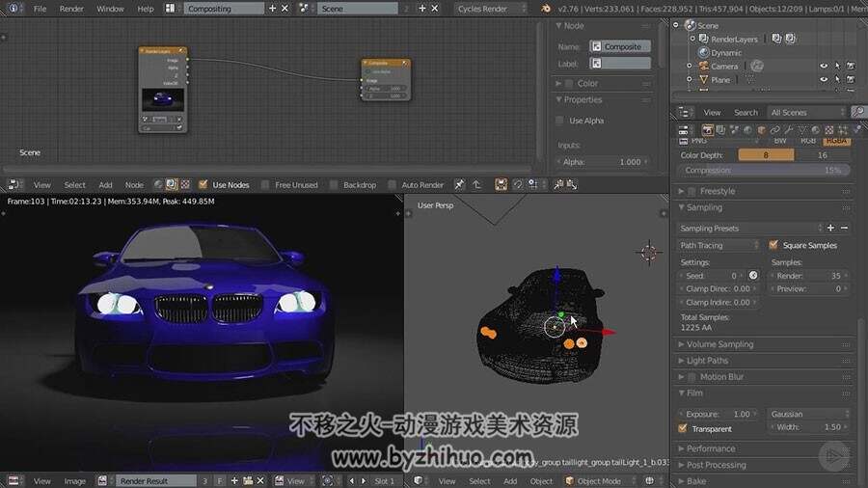
Task: Click the outliner search magnifier icon
Action: pyautogui.click(x=858, y=112)
